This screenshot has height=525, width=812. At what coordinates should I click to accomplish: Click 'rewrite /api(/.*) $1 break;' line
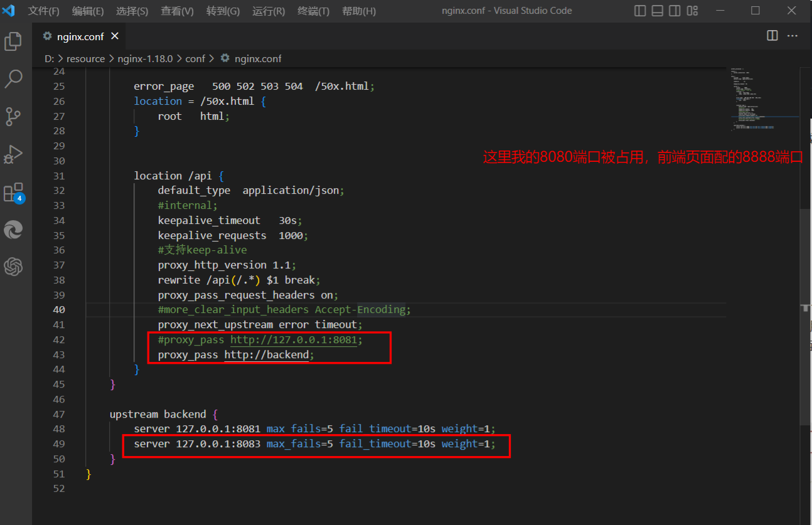coord(239,280)
